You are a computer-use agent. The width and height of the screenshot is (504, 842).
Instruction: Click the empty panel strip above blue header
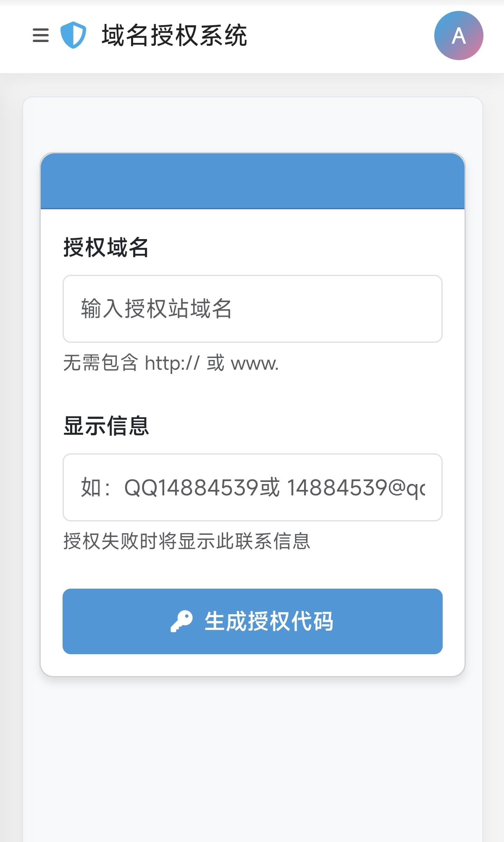[x=252, y=125]
